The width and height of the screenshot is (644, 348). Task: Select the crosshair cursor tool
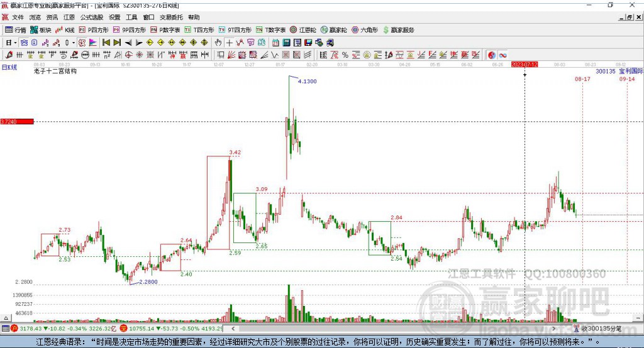(x=229, y=43)
